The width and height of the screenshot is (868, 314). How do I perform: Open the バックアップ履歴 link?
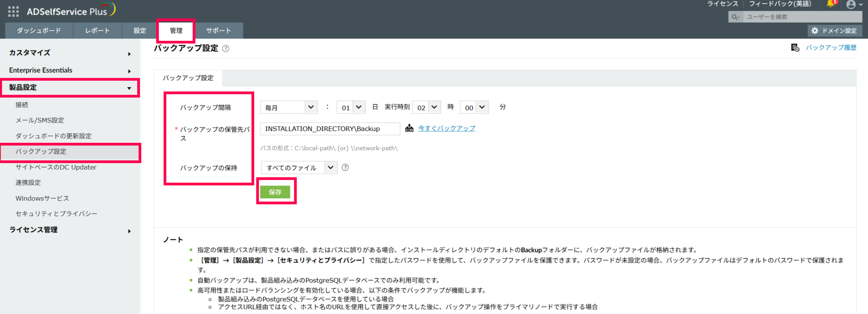pyautogui.click(x=831, y=48)
